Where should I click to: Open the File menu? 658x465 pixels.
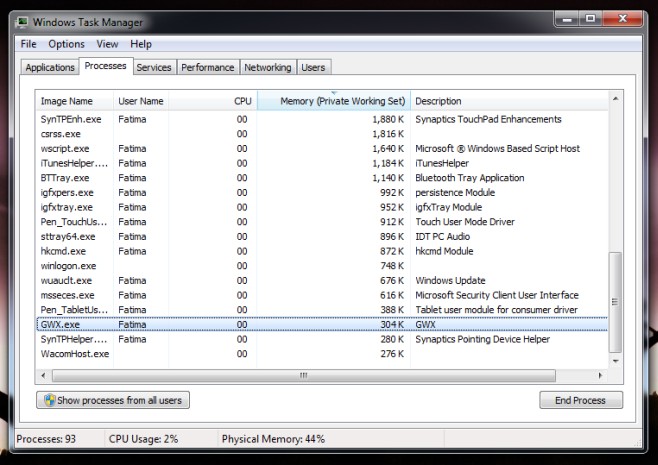28,44
